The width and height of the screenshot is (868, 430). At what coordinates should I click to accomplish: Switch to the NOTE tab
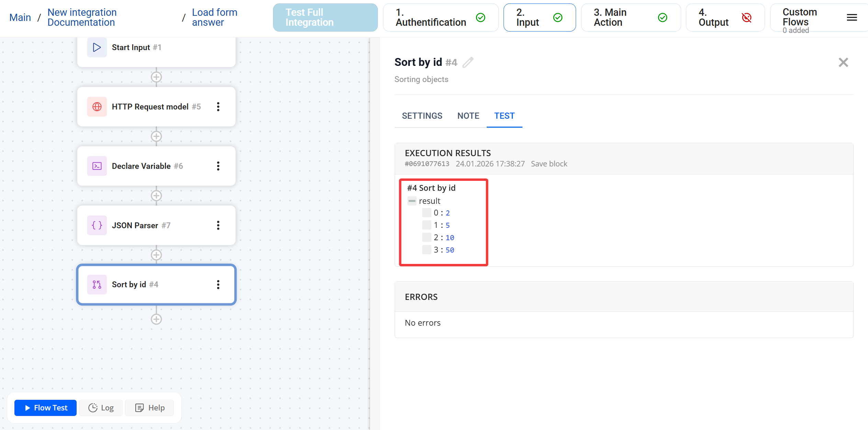pyautogui.click(x=468, y=116)
